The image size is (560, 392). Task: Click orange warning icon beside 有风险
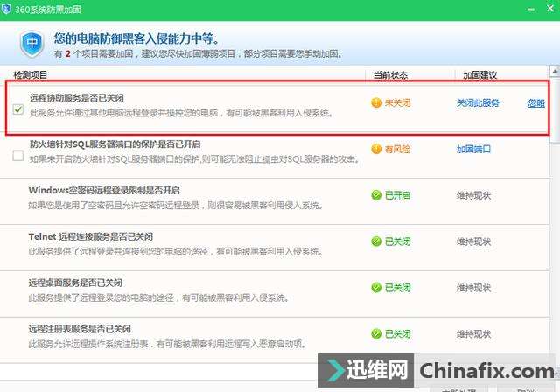click(x=376, y=149)
